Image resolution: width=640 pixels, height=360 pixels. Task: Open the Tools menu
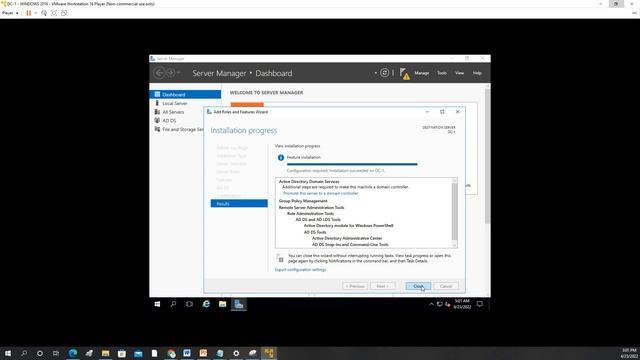(x=442, y=73)
